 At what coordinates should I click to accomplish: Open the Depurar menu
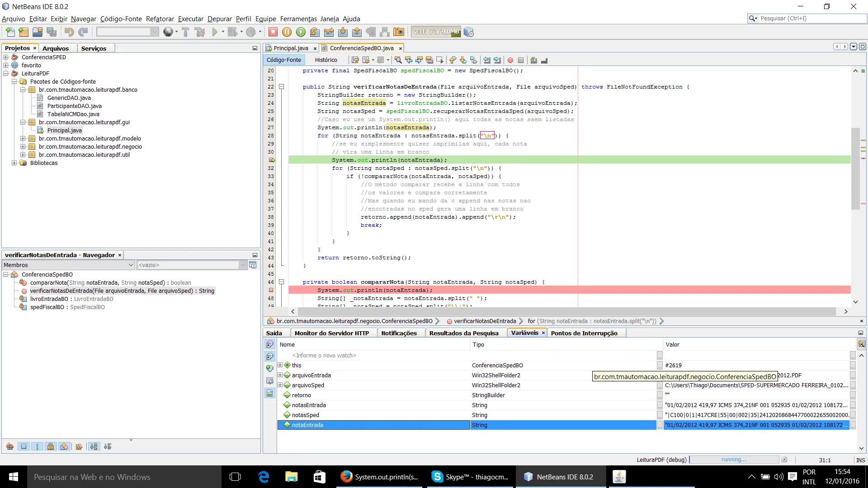point(219,19)
